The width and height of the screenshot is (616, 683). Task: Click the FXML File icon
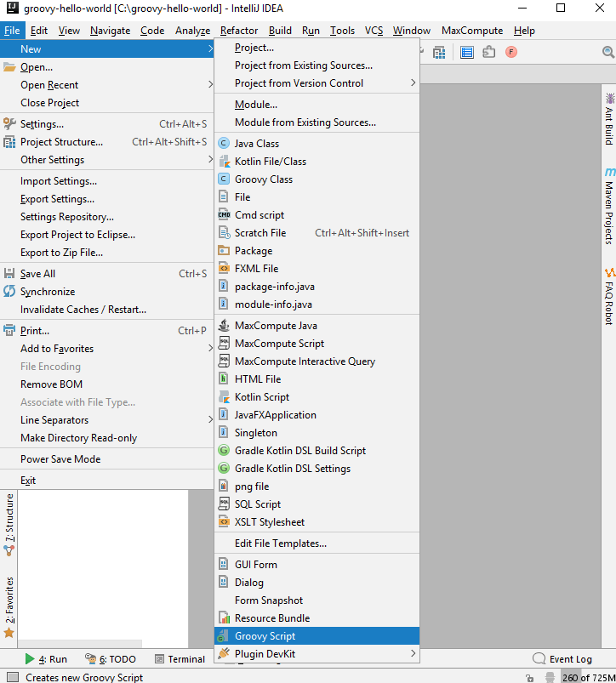pyautogui.click(x=224, y=268)
